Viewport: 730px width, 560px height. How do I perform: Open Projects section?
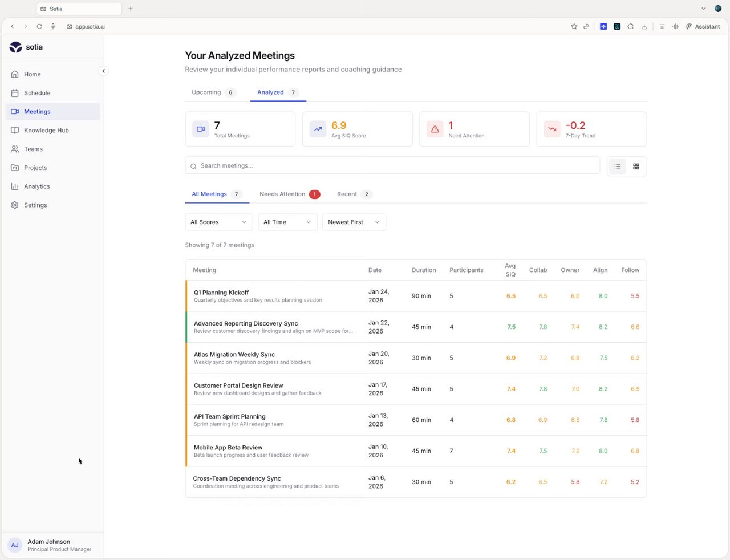(52, 168)
